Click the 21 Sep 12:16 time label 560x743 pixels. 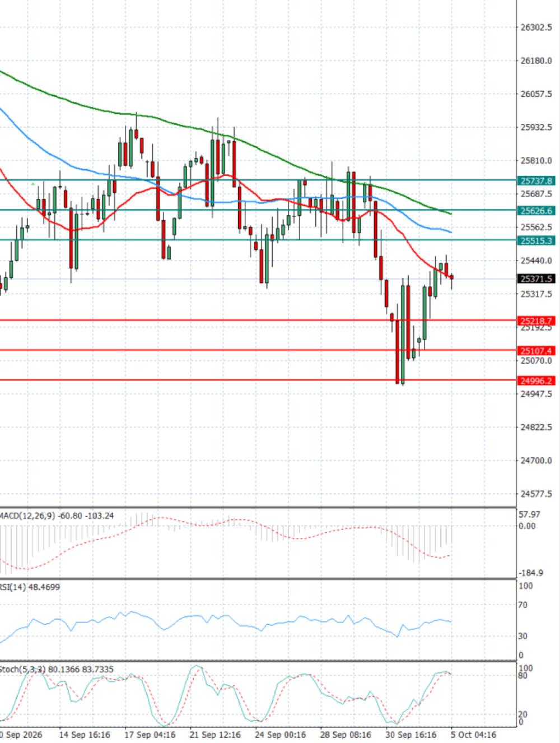pos(215,735)
